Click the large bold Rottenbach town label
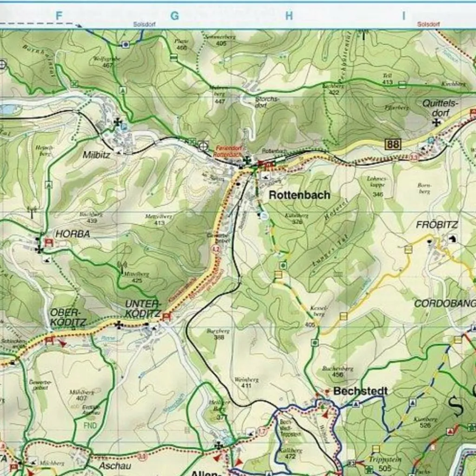The height and width of the screenshot is (476, 476). pos(299,195)
